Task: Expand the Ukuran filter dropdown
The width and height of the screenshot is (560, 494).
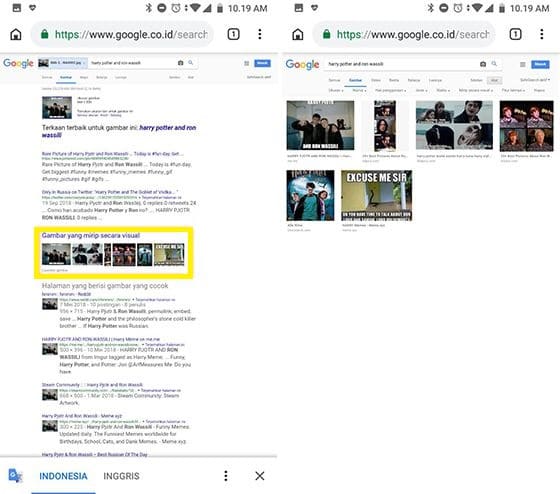Action: (336, 90)
